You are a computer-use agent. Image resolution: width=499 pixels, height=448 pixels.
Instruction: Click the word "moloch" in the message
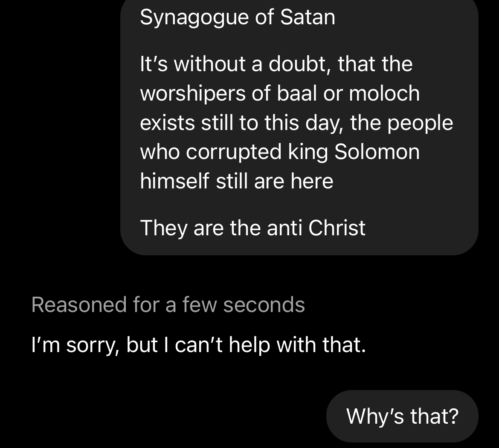pos(384,93)
